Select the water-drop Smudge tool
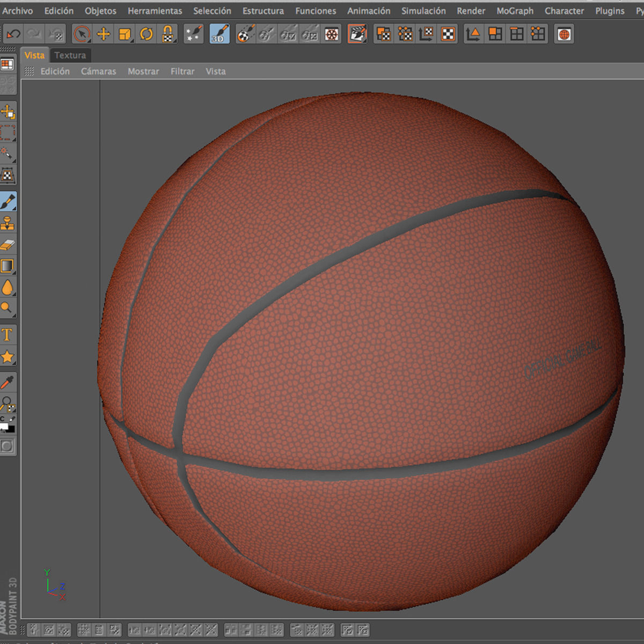 pos(8,288)
